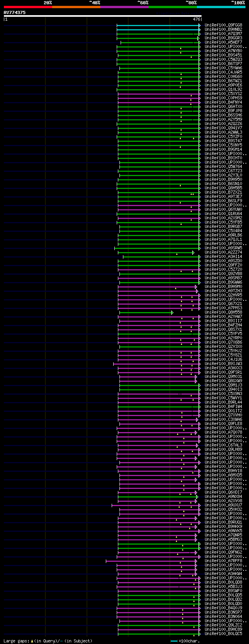
Task: Select the UniRef100_B4FIW4 label
Action: click(x=223, y=406)
